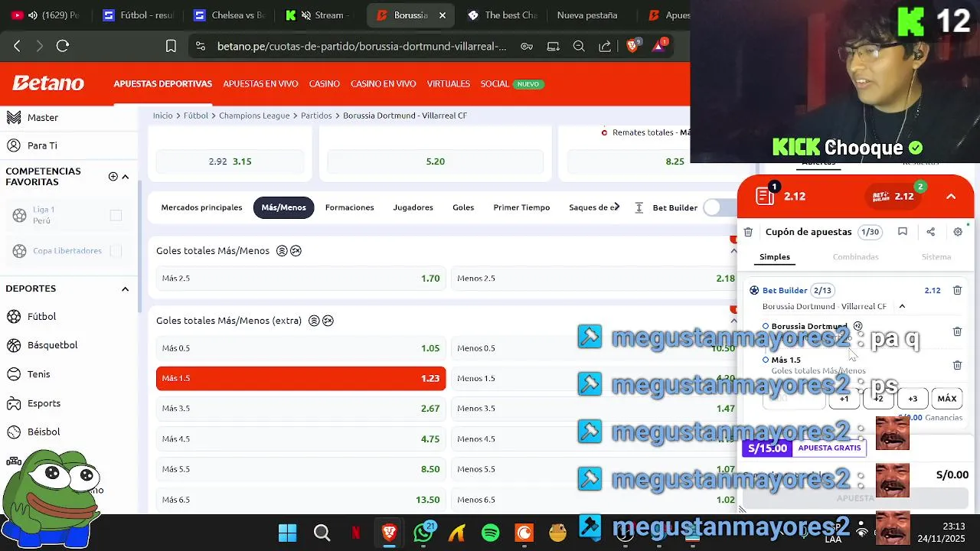Click the Fútbol sidebar ball icon

point(13,316)
